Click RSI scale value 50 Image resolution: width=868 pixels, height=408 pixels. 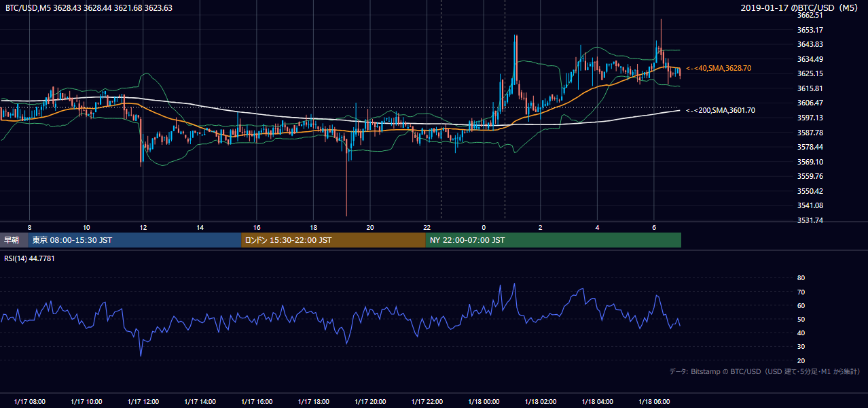click(x=801, y=319)
